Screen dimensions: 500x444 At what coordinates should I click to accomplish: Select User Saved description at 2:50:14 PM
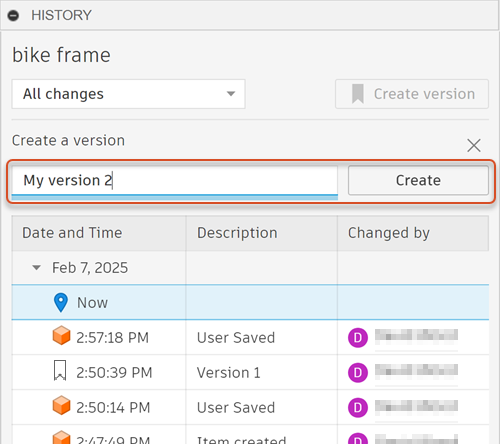tap(236, 408)
